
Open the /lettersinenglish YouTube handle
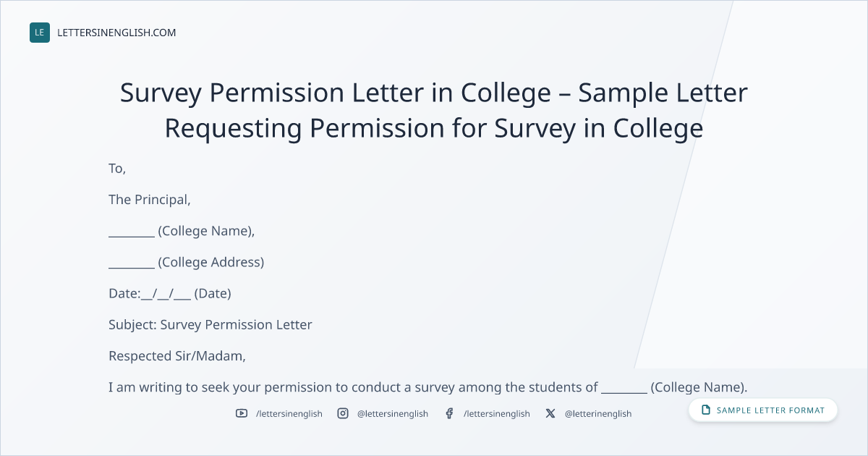pos(289,413)
